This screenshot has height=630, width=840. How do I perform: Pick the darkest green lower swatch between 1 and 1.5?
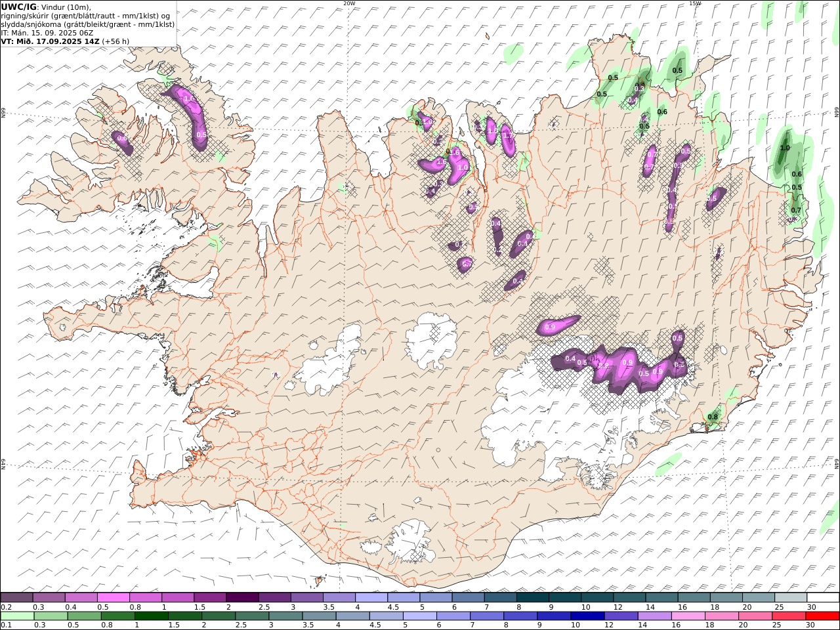pyautogui.click(x=152, y=616)
